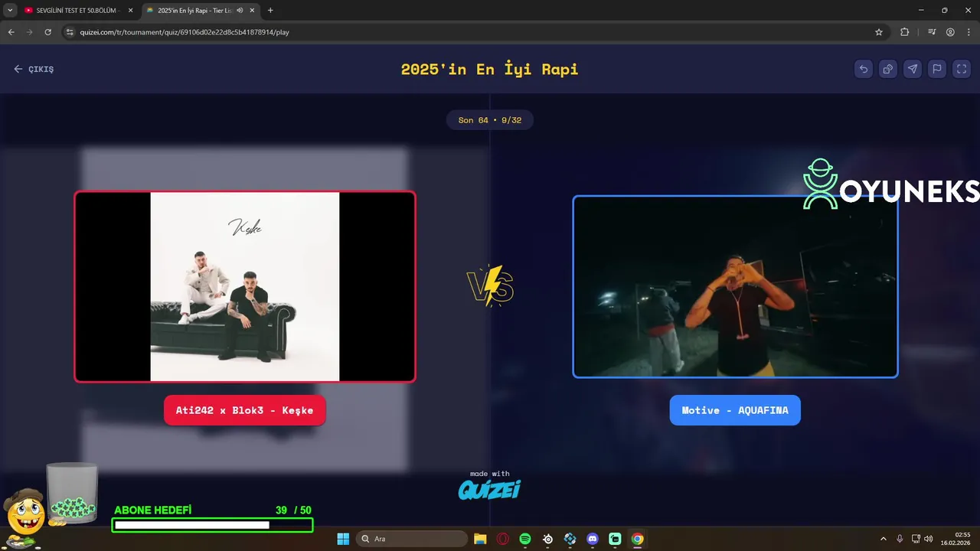Select the AQUAFINA video thumbnail card
This screenshot has height=551, width=980.
pyautogui.click(x=735, y=286)
